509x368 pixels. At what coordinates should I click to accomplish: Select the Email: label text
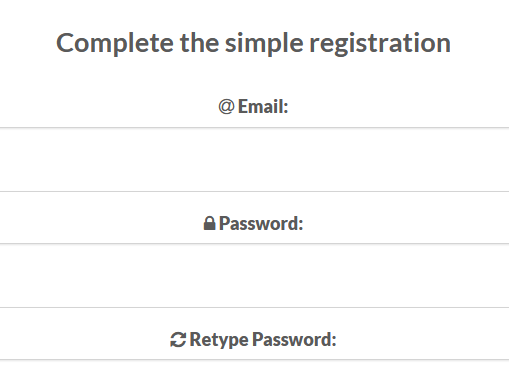click(x=263, y=107)
